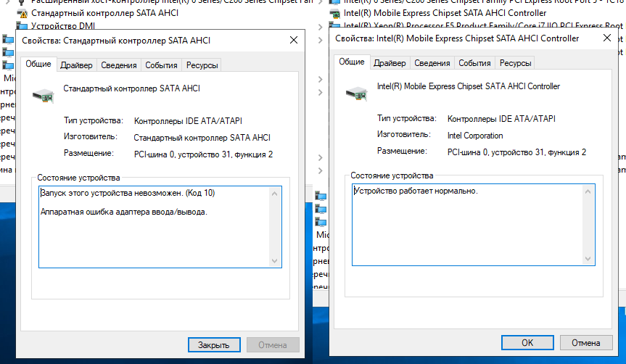This screenshot has height=364, width=626.
Task: Click 'PCI-шина 0' location in Intel controller dialog
Action: coord(516,152)
